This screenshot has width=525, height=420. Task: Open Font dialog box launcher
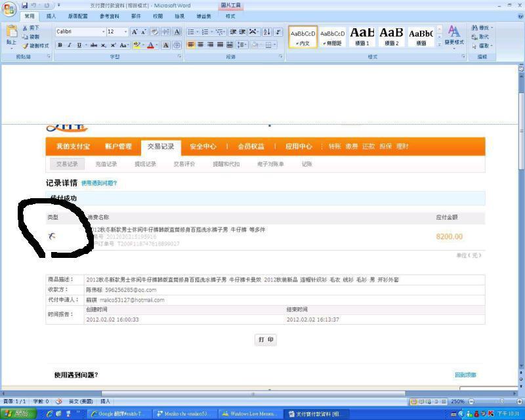179,56
